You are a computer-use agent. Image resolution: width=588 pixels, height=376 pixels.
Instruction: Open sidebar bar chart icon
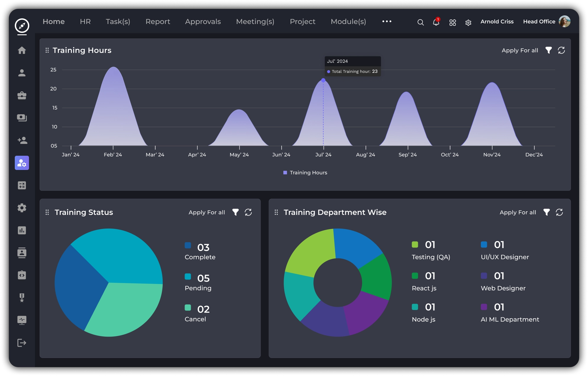pyautogui.click(x=22, y=230)
